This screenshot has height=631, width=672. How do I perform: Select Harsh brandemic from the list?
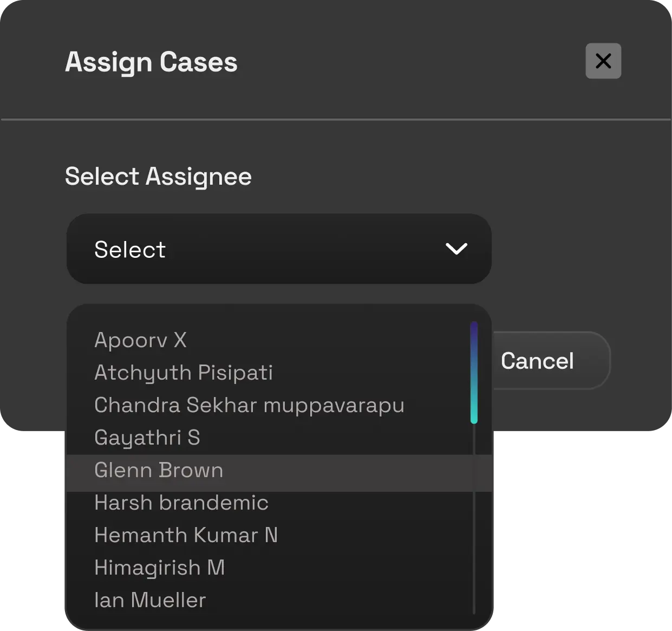pos(181,503)
